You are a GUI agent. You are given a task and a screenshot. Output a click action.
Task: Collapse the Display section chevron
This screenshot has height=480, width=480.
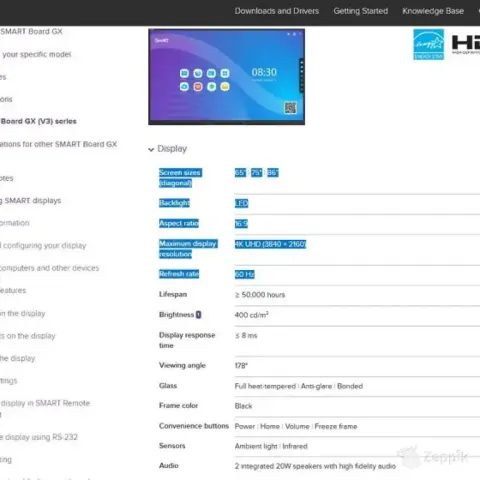(x=151, y=149)
